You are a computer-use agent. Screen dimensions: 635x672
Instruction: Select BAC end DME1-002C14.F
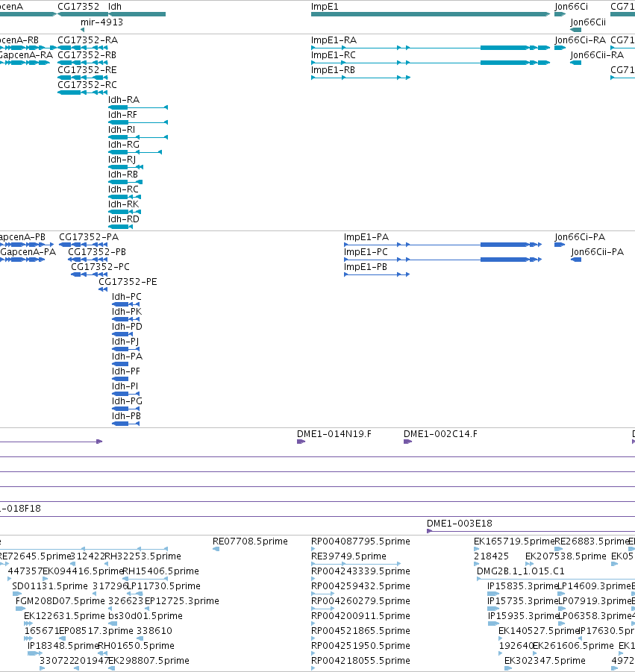[440, 434]
